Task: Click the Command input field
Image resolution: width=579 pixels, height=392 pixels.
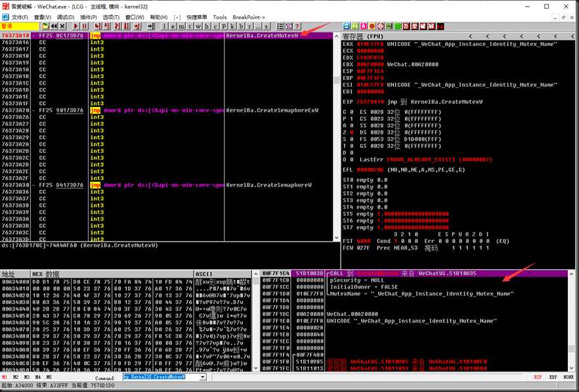Action: pyautogui.click(x=161, y=377)
